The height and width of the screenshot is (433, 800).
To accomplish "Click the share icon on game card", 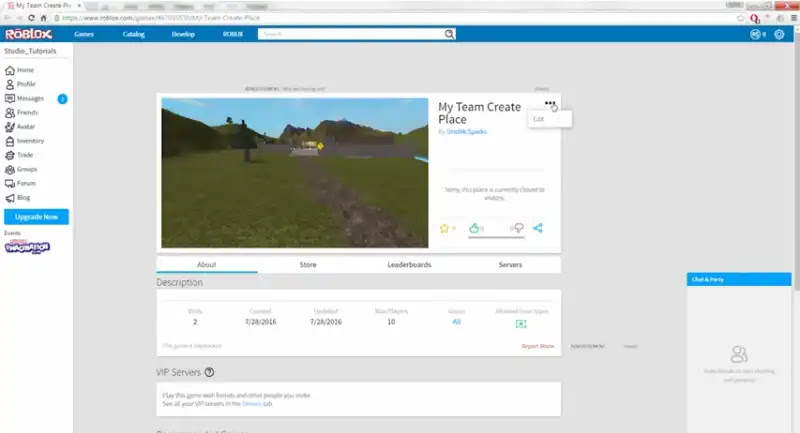I will click(538, 228).
